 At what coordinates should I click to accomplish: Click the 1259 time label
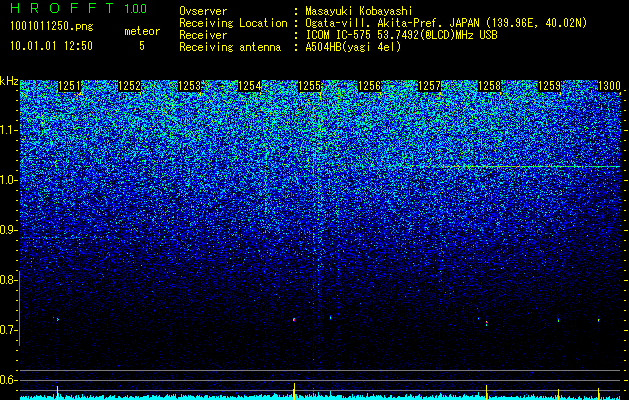tap(549, 86)
